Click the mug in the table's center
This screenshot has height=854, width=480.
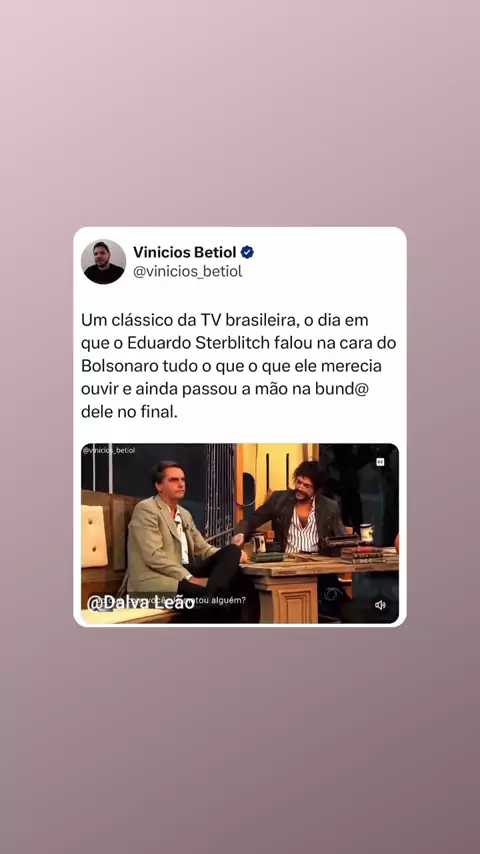[x=259, y=543]
